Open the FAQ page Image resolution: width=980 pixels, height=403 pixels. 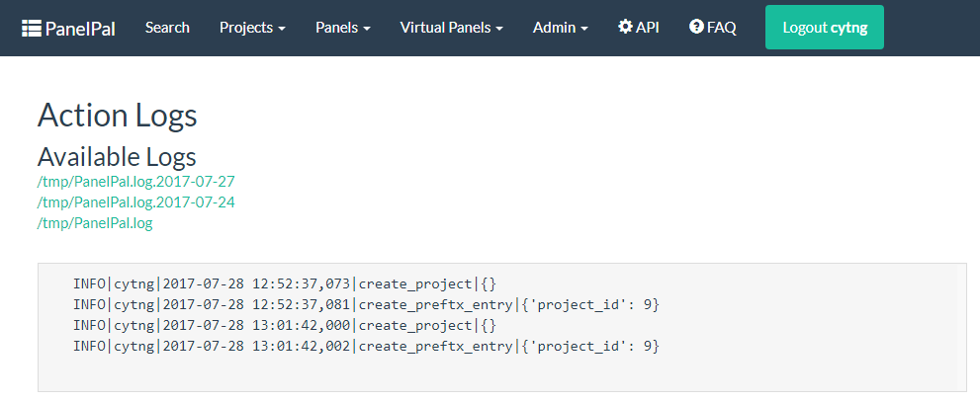[712, 28]
